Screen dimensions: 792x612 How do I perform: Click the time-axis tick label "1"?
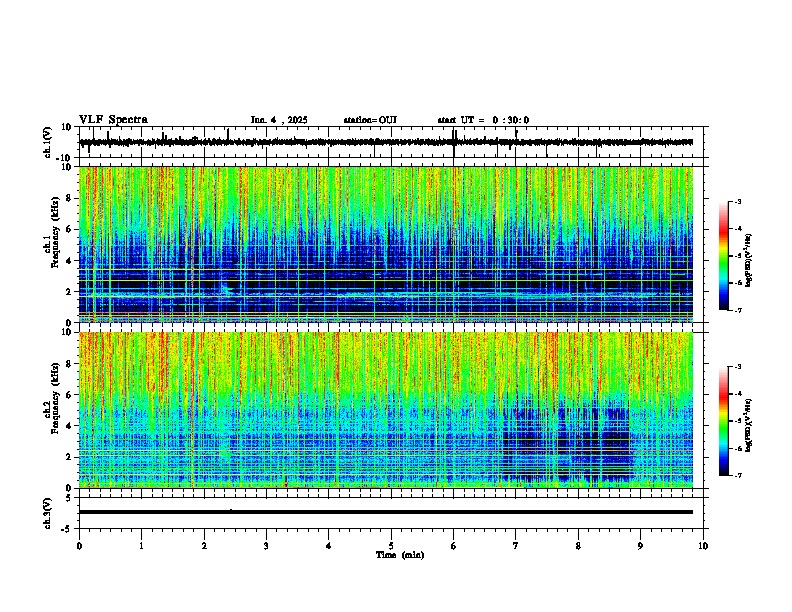click(x=141, y=546)
